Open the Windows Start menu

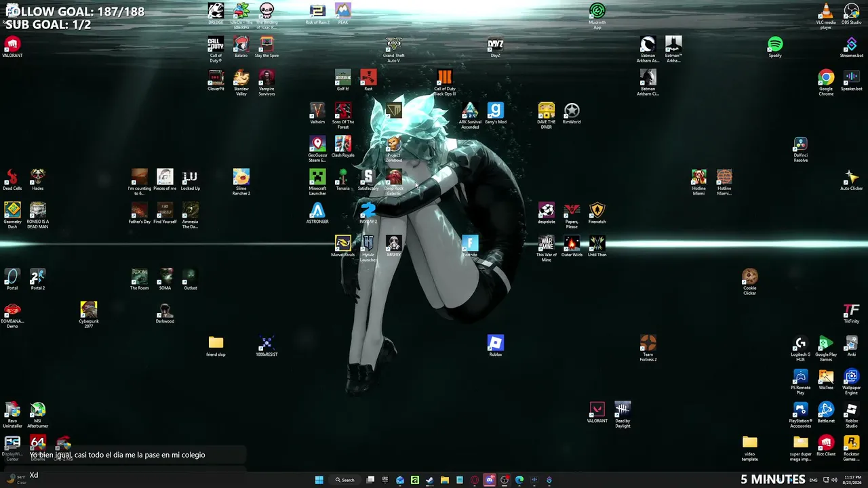tap(319, 480)
